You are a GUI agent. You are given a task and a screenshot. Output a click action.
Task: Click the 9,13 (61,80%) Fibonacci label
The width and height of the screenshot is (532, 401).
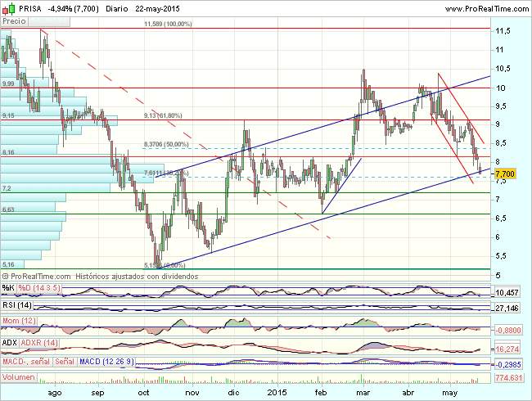point(163,115)
